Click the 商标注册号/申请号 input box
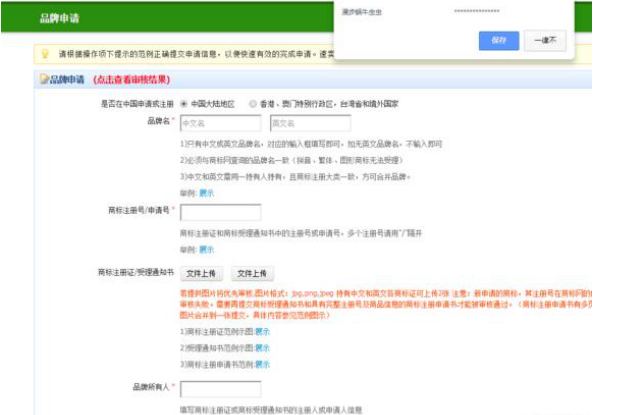Viewport: 622px width, 415px height. tap(221, 212)
